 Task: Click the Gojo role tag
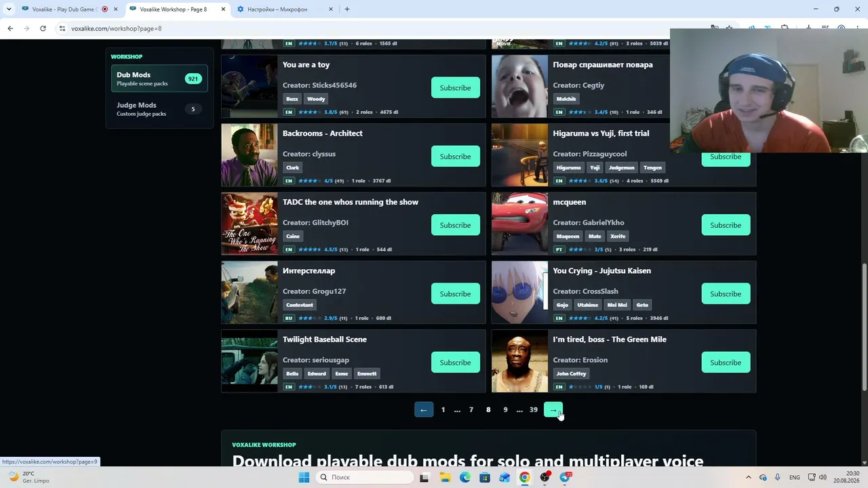point(563,305)
